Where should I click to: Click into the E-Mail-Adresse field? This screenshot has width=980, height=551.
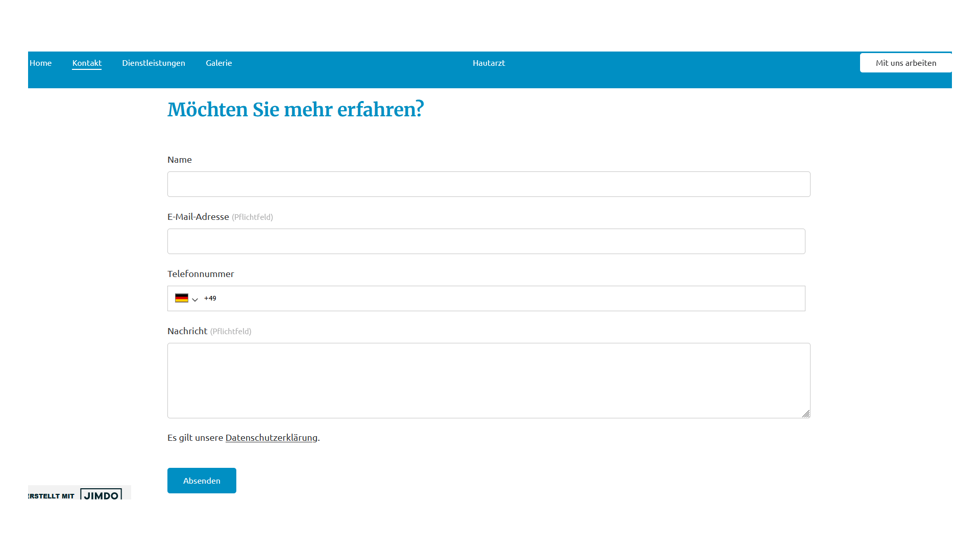[486, 241]
